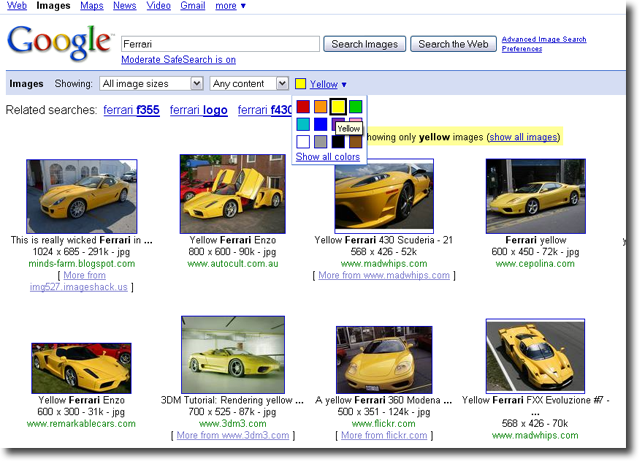The image size is (640, 462).
Task: Select the brown color swatch
Action: click(x=356, y=142)
